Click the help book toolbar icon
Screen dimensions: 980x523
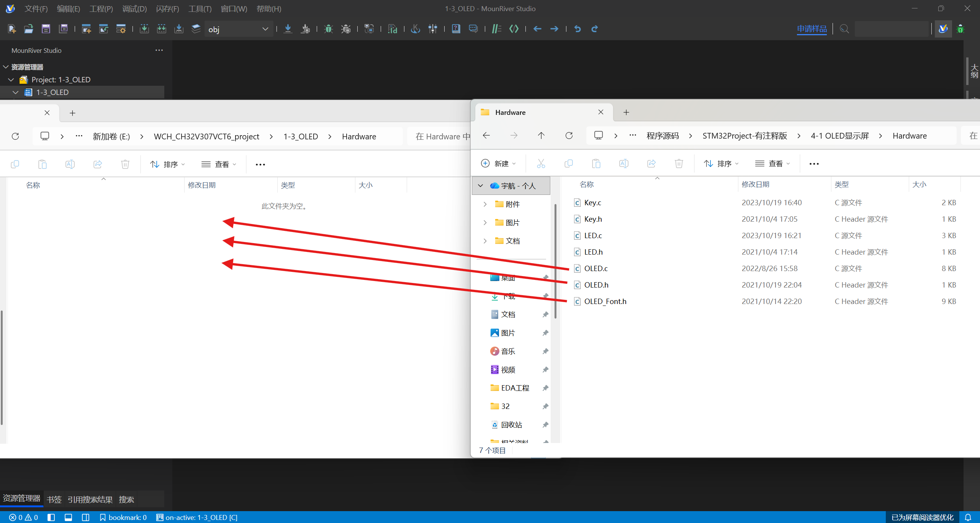click(x=456, y=29)
